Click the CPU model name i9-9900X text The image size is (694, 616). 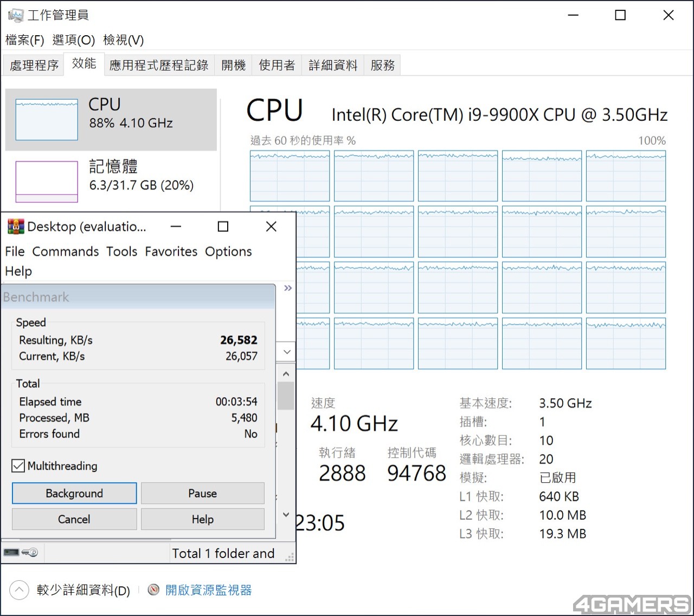point(499,115)
